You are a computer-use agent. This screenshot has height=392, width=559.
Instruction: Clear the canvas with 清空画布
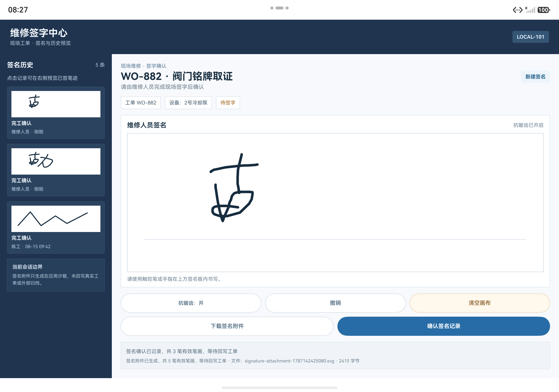[x=480, y=303]
